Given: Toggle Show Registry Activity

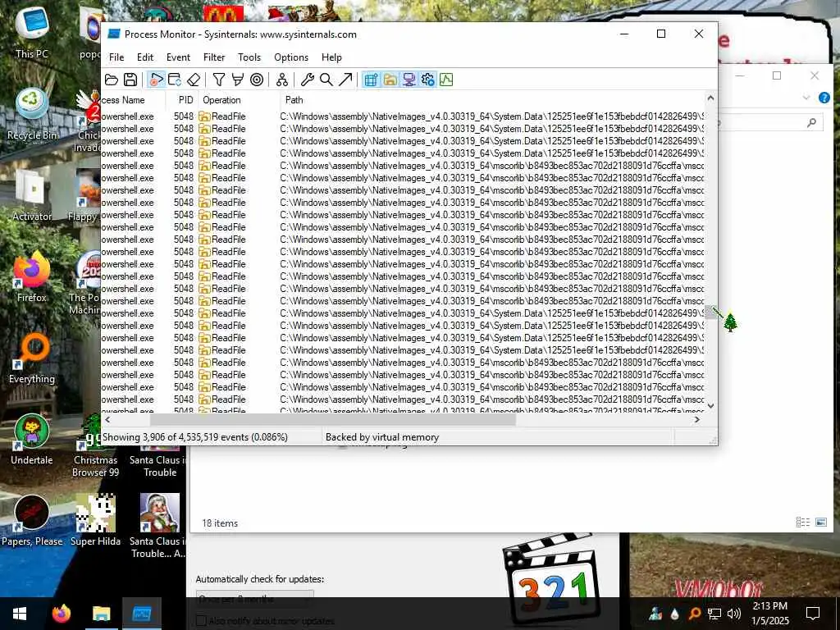Looking at the screenshot, I should point(371,80).
